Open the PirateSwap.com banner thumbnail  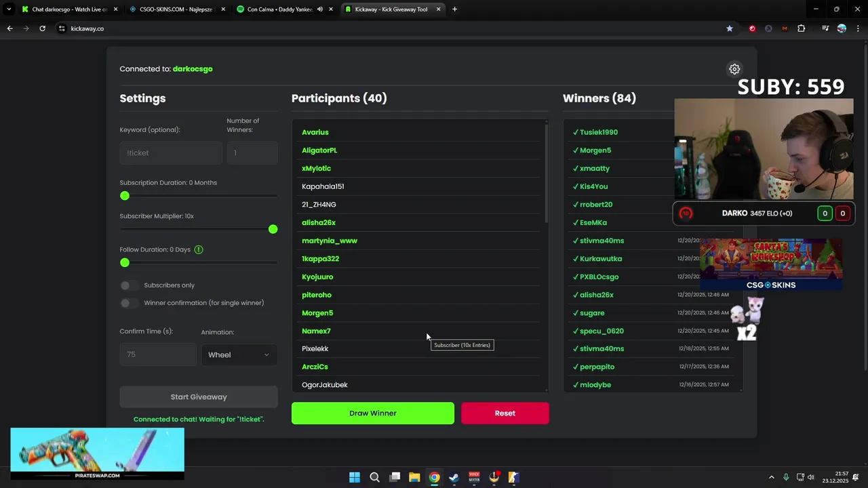click(x=97, y=453)
